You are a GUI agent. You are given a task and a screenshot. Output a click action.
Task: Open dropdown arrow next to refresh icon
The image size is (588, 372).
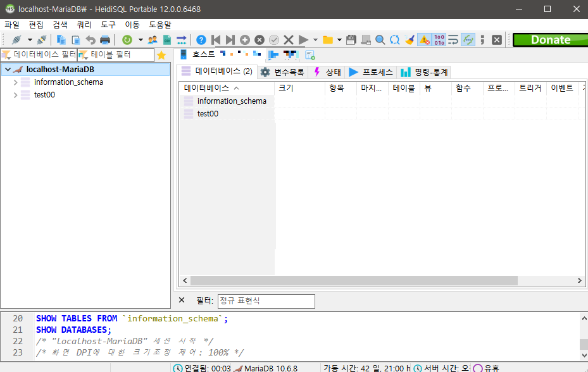click(x=141, y=40)
